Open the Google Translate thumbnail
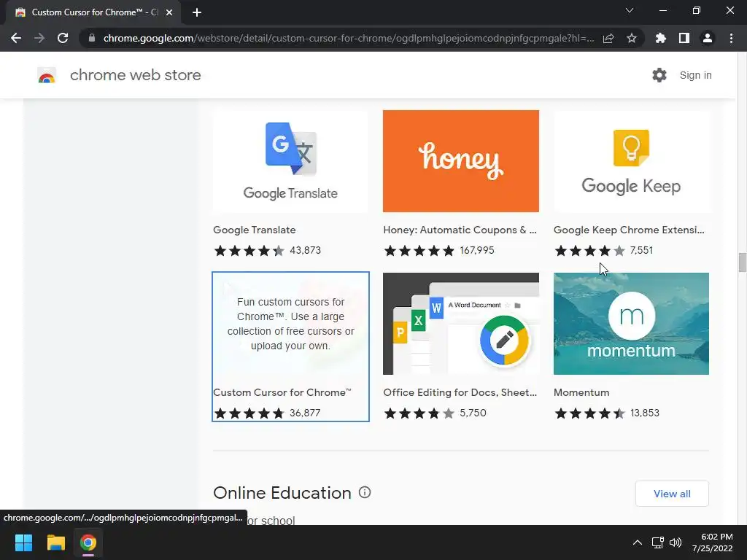 tap(290, 161)
